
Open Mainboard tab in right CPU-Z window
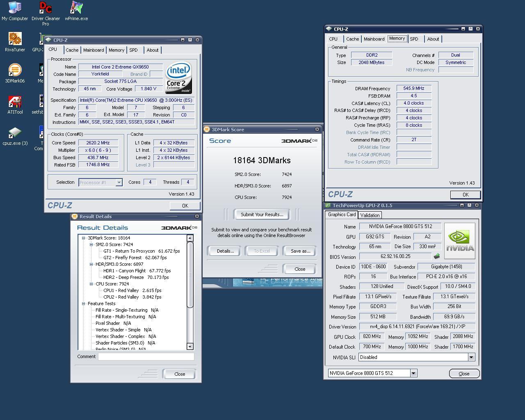tap(374, 39)
